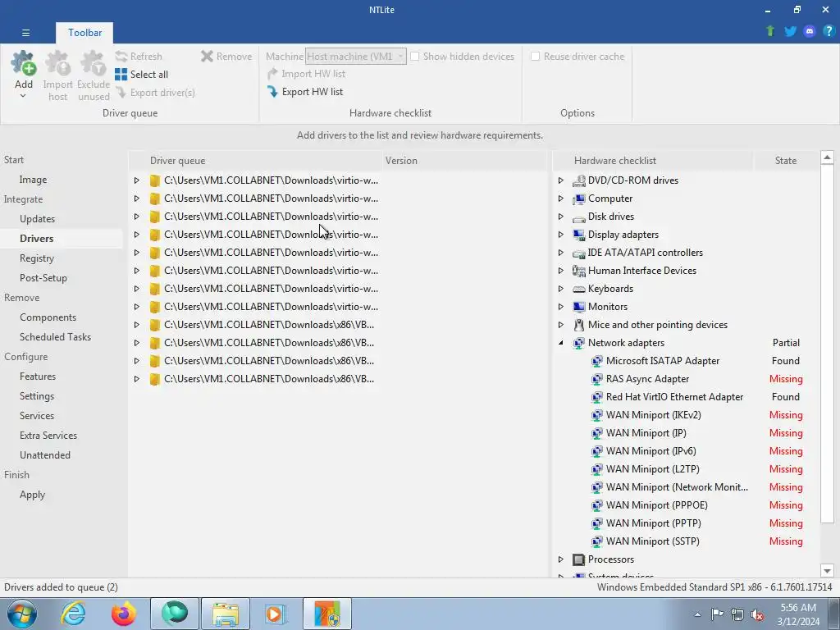This screenshot has height=630, width=840.
Task: Click the Red Hat VirtIO Ethernet Adapter icon
Action: (597, 397)
